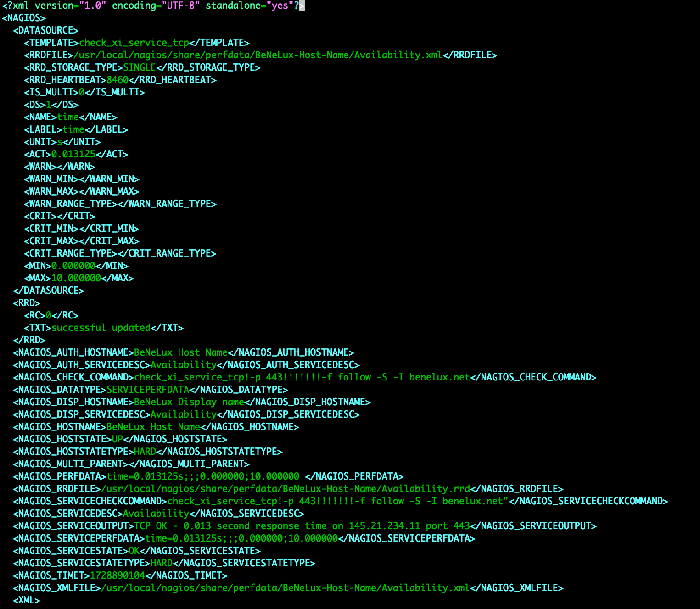This screenshot has height=609, width=700.
Task: Select the UP host state value
Action: 118,439
